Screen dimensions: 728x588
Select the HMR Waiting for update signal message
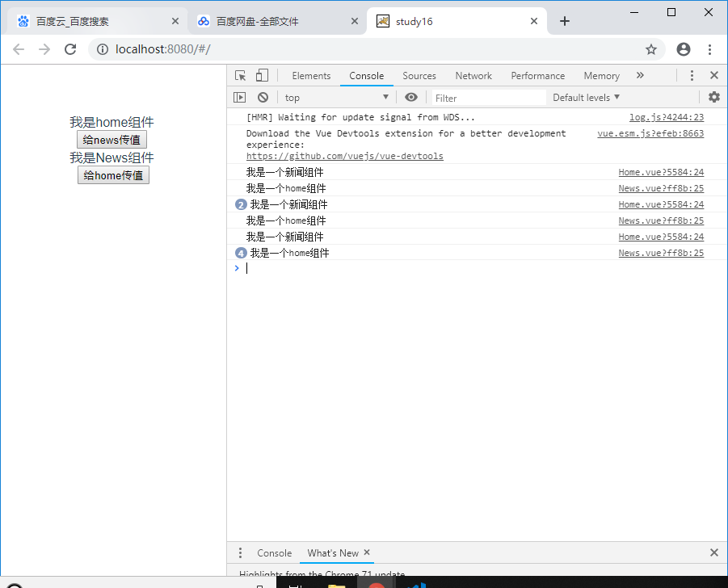(360, 117)
